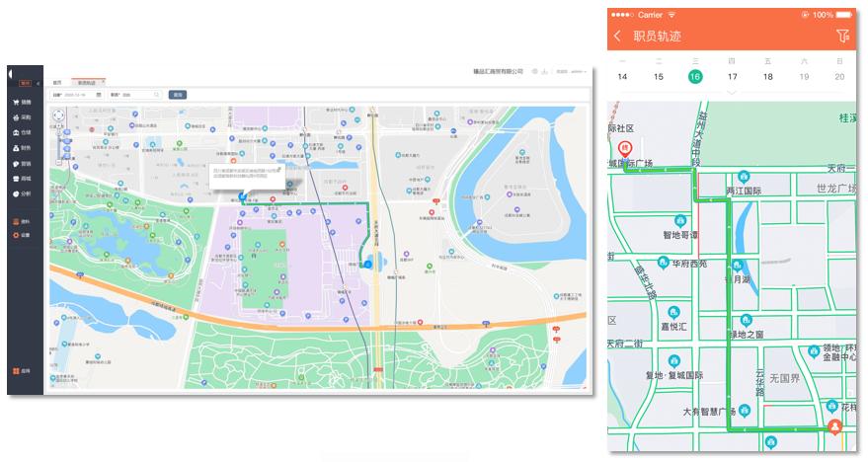The height and width of the screenshot is (462, 868).
Task: Open the Sales (销售) cart icon in sidebar
Action: click(x=16, y=103)
